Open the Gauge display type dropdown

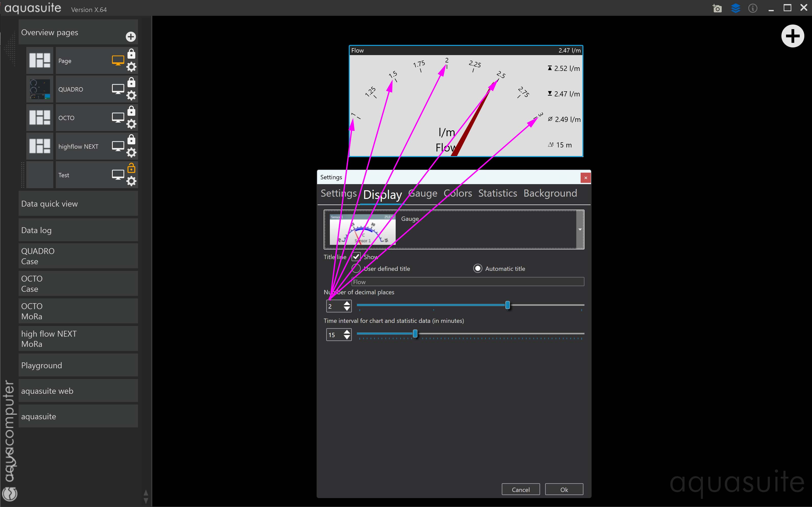coord(580,229)
